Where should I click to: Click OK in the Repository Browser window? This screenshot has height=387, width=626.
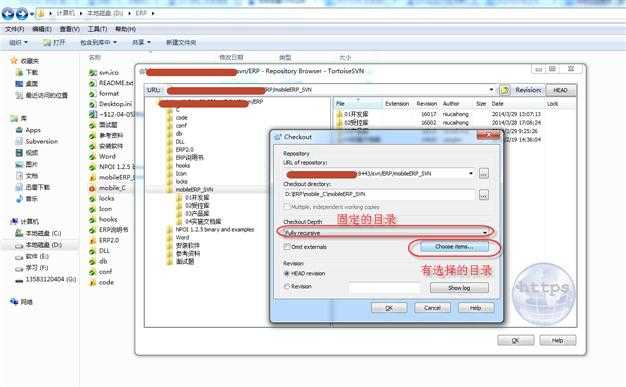[515, 340]
